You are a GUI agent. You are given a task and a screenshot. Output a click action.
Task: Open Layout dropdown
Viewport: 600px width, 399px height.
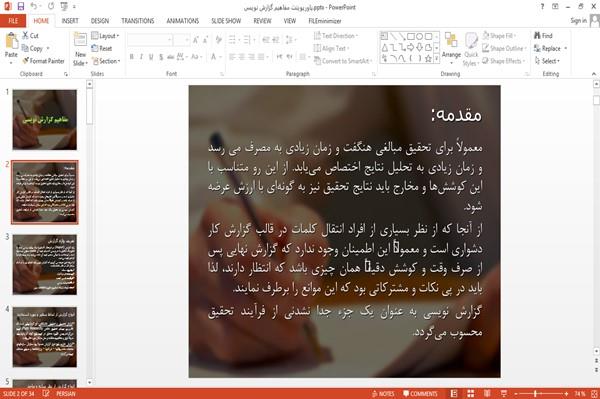(105, 36)
